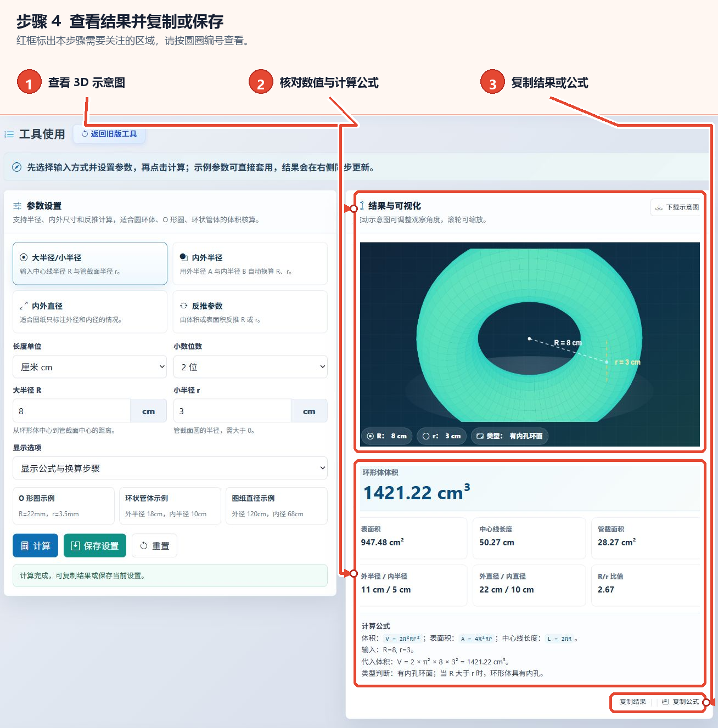
Task: Click the copy icon beside 复制公式
Action: coord(665,702)
